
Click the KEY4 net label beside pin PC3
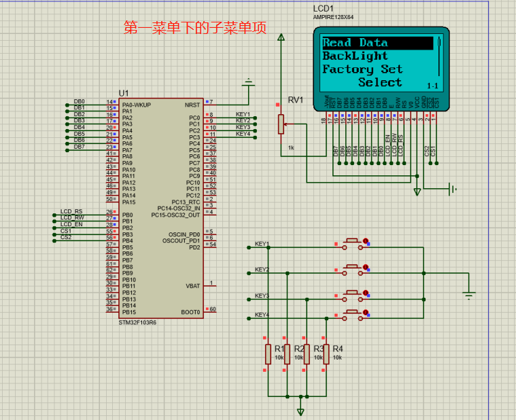243,134
